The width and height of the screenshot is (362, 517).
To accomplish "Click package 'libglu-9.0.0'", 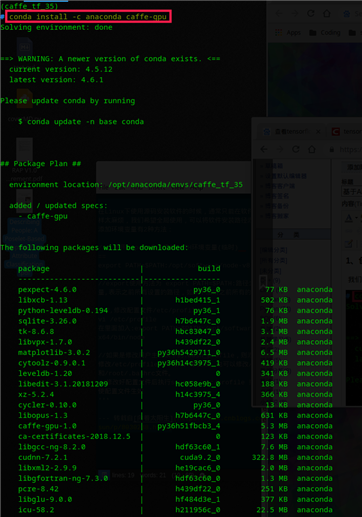I will [45, 500].
